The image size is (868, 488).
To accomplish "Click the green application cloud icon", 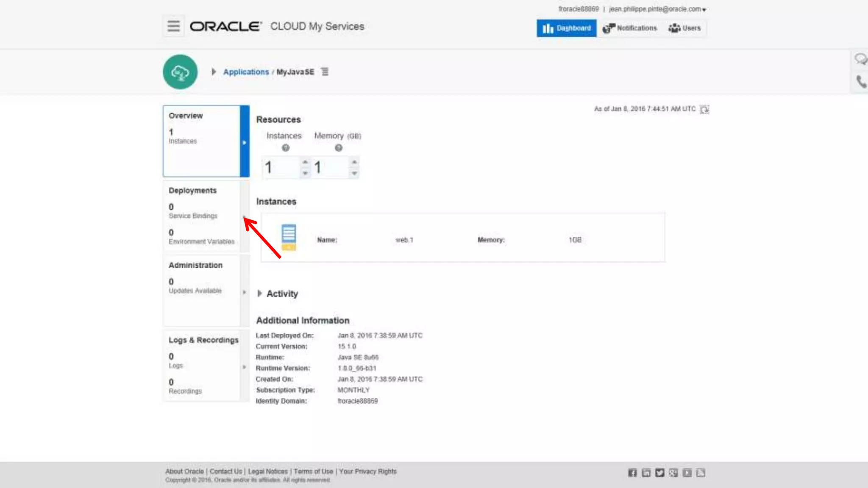I will pyautogui.click(x=180, y=72).
